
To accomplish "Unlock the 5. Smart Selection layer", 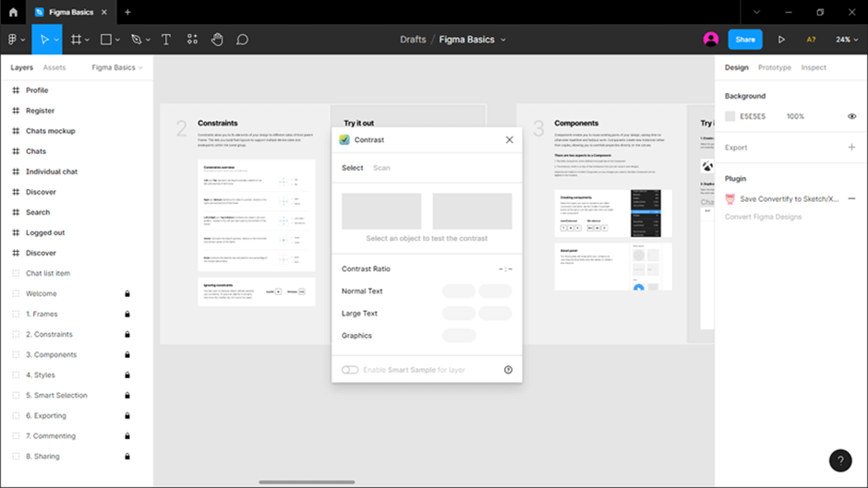I will (x=127, y=396).
